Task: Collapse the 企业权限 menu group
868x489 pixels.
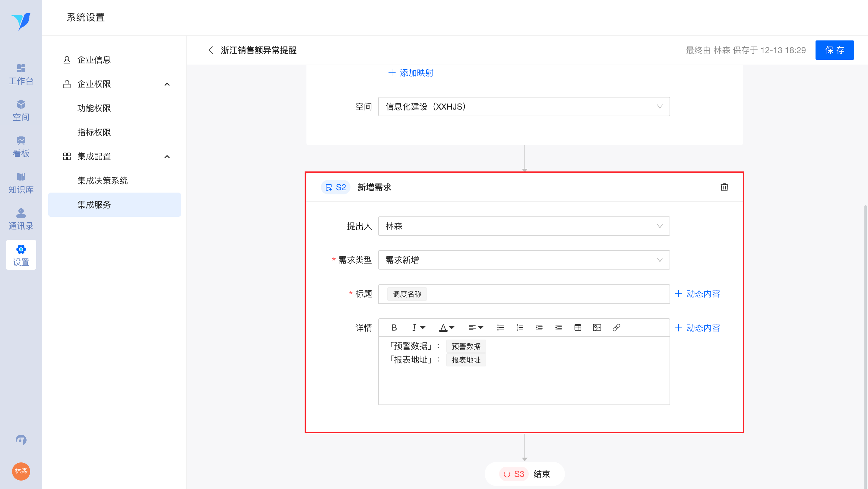Action: [x=167, y=84]
